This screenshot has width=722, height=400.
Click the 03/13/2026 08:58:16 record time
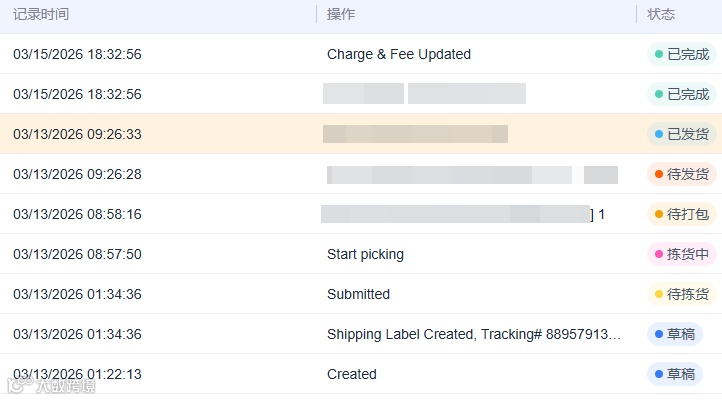77,214
